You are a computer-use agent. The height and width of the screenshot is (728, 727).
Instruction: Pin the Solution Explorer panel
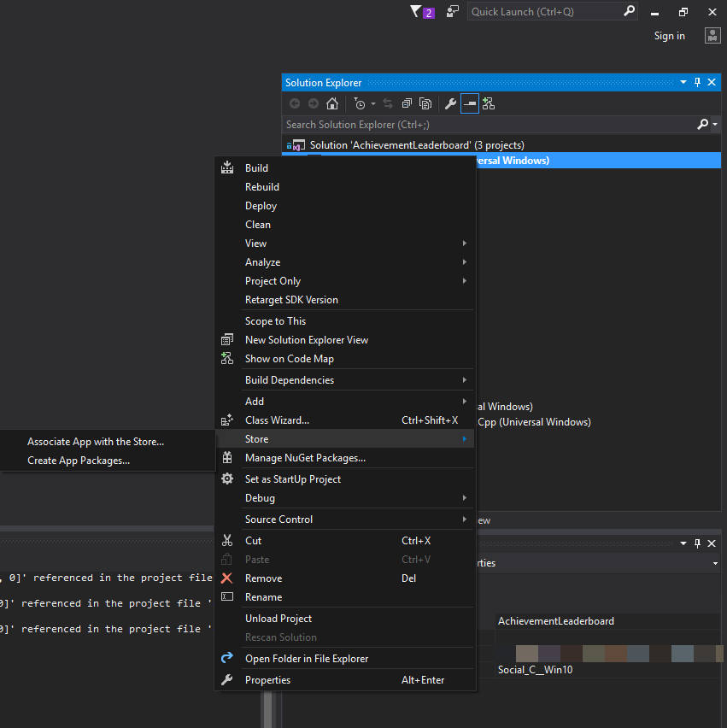pos(697,82)
